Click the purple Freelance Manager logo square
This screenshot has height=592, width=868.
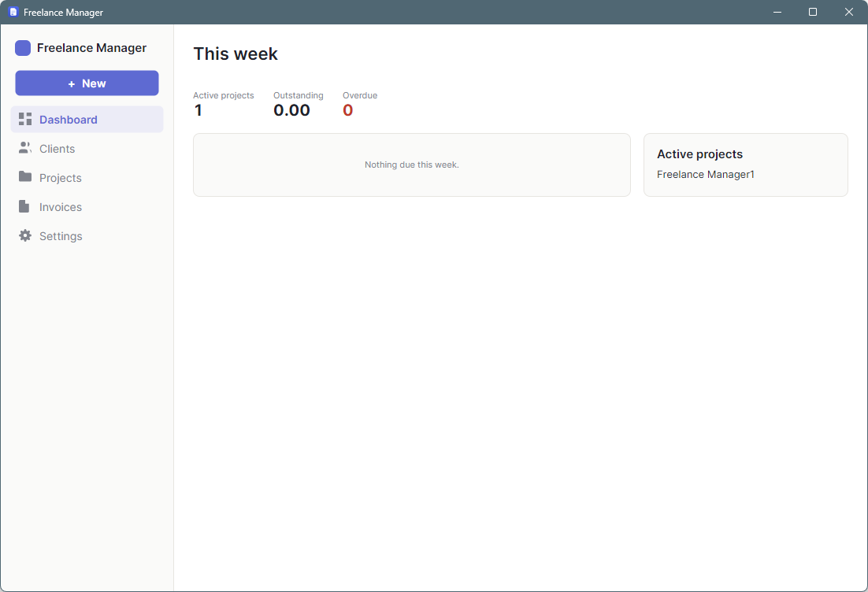pos(23,48)
